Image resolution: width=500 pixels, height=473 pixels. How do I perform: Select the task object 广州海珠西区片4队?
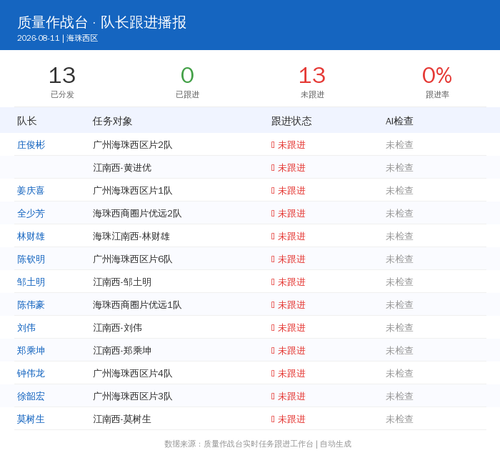(132, 373)
